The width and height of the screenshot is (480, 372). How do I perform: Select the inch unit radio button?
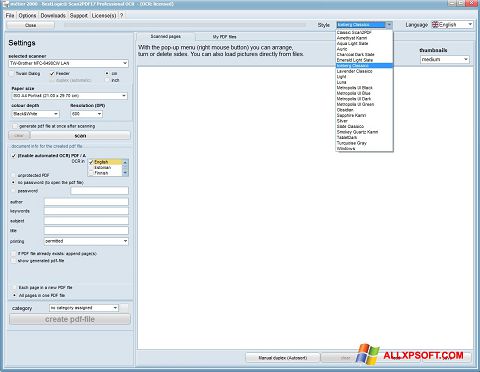pyautogui.click(x=107, y=80)
